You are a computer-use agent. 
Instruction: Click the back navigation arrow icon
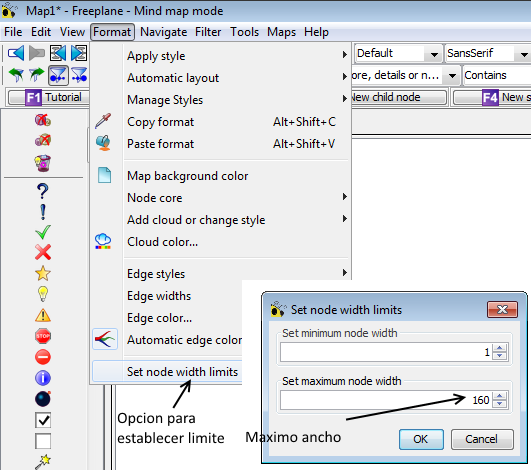click(x=16, y=53)
